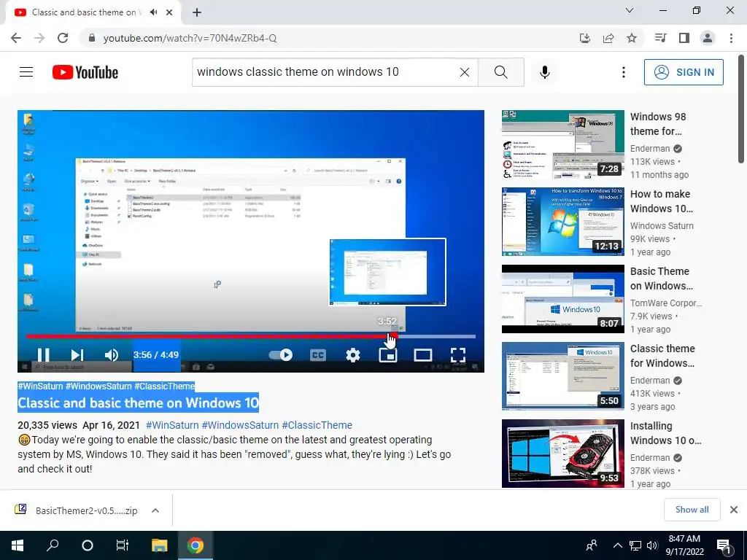This screenshot has width=747, height=560.
Task: Clear the search query X
Action: (x=465, y=72)
